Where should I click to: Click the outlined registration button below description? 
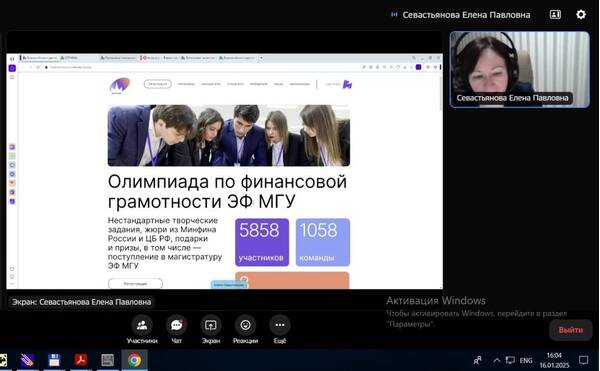pyautogui.click(x=135, y=283)
